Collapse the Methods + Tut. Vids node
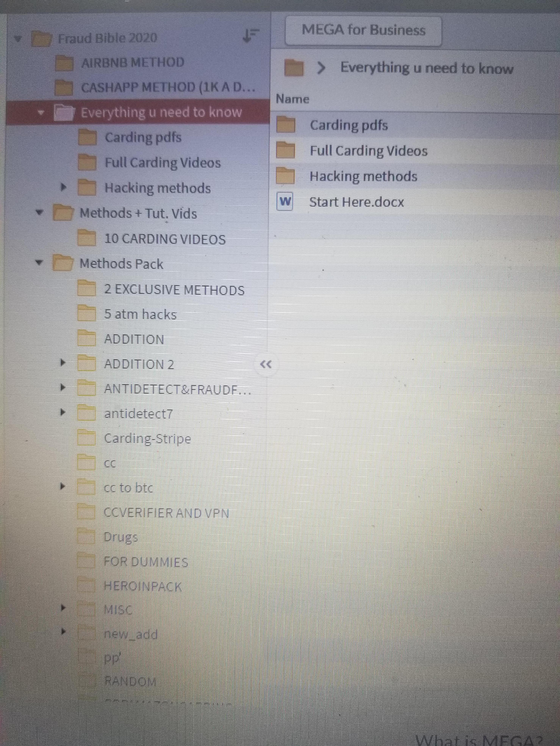 coord(40,212)
